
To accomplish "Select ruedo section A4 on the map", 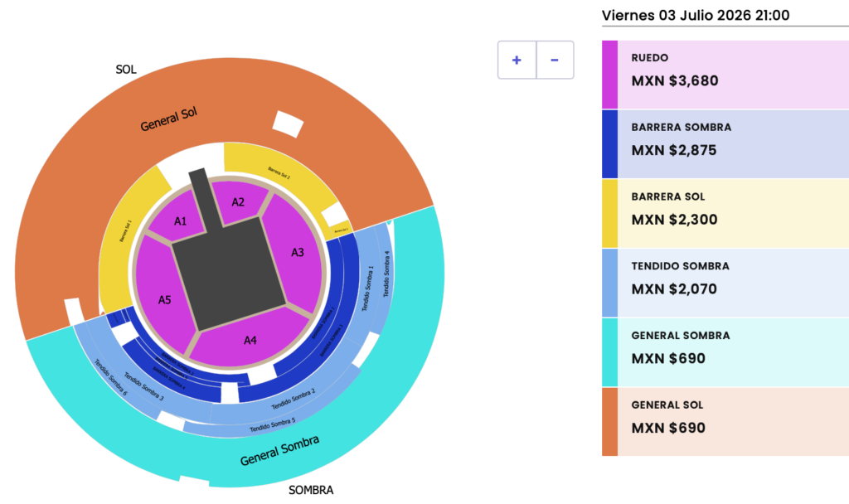I will [x=250, y=342].
